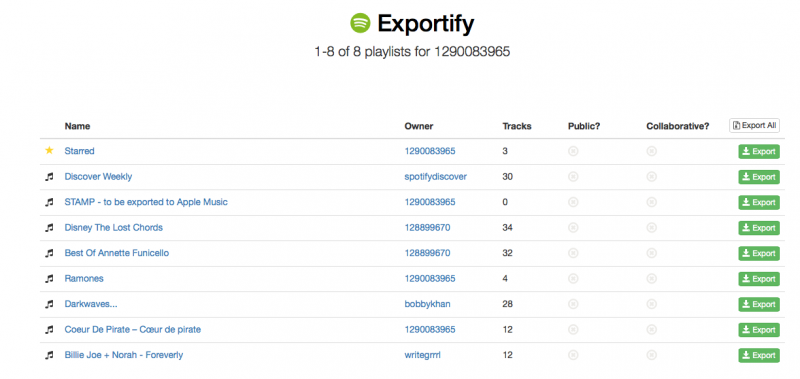Click Public status icon for Coeur De Pirate row

click(x=573, y=330)
